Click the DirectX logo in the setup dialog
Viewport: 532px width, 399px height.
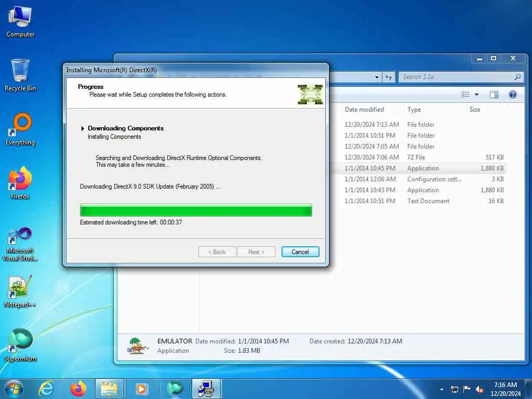click(x=310, y=95)
